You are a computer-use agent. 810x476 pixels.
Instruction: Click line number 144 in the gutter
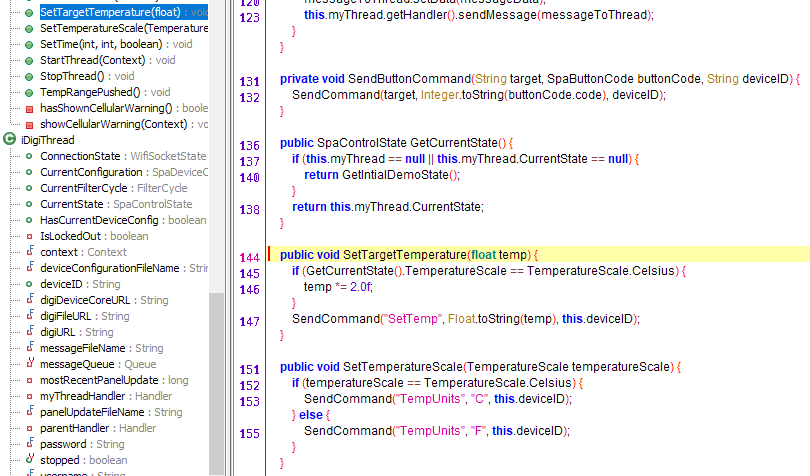(x=250, y=257)
